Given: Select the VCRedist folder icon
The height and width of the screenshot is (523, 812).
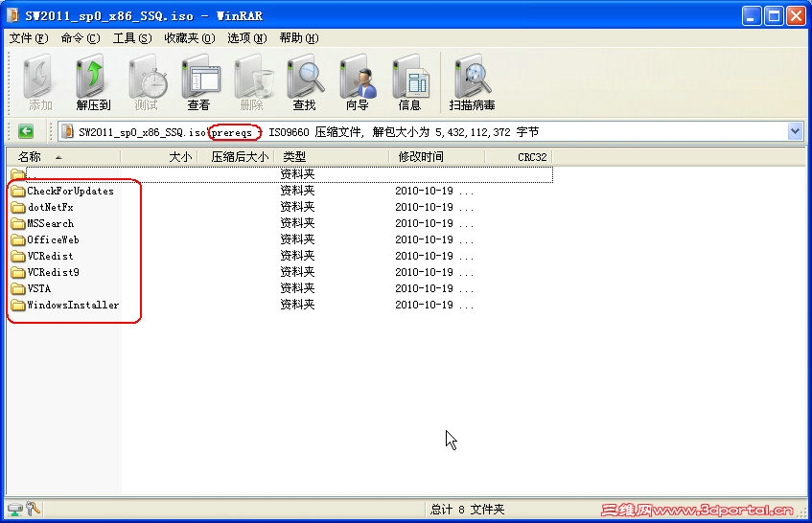Looking at the screenshot, I should click(x=18, y=257).
